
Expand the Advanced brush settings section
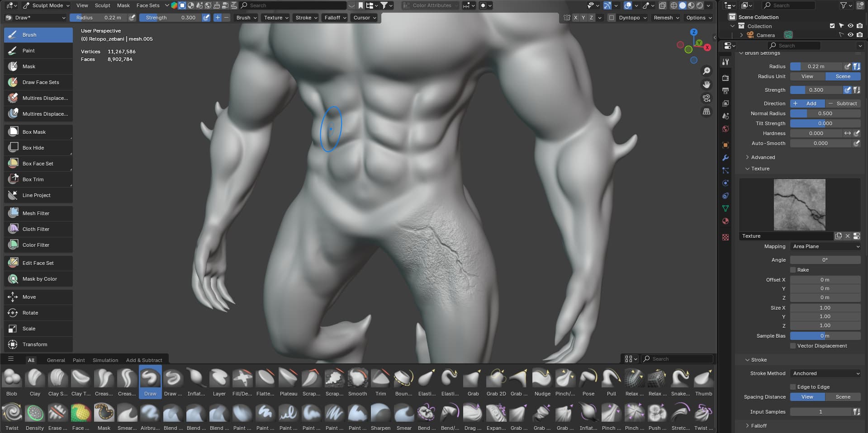(763, 157)
